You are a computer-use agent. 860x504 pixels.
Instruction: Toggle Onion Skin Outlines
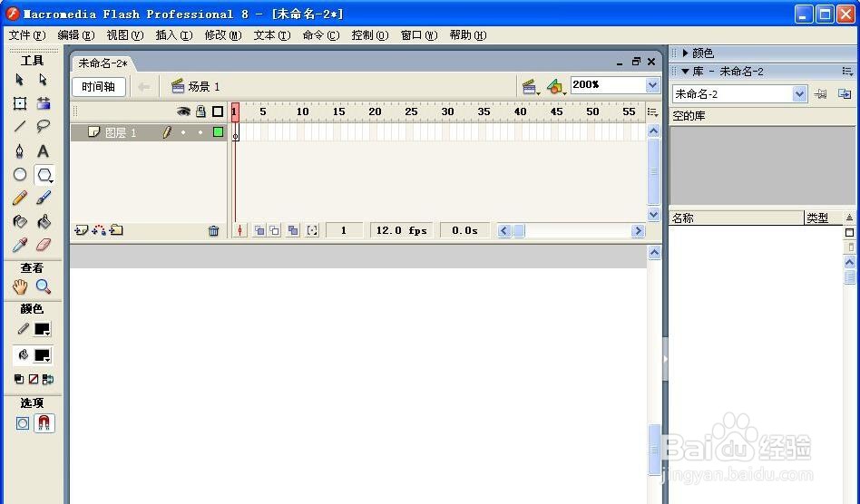click(x=274, y=230)
